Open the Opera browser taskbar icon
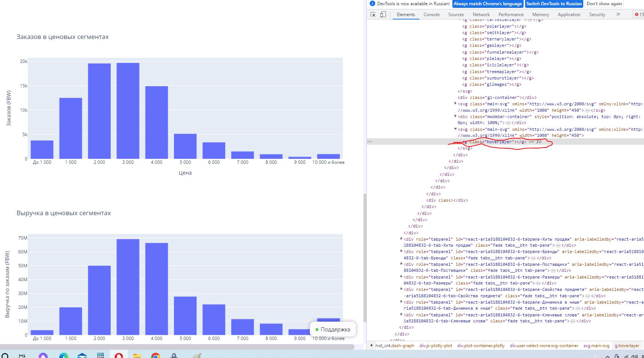 point(119,355)
